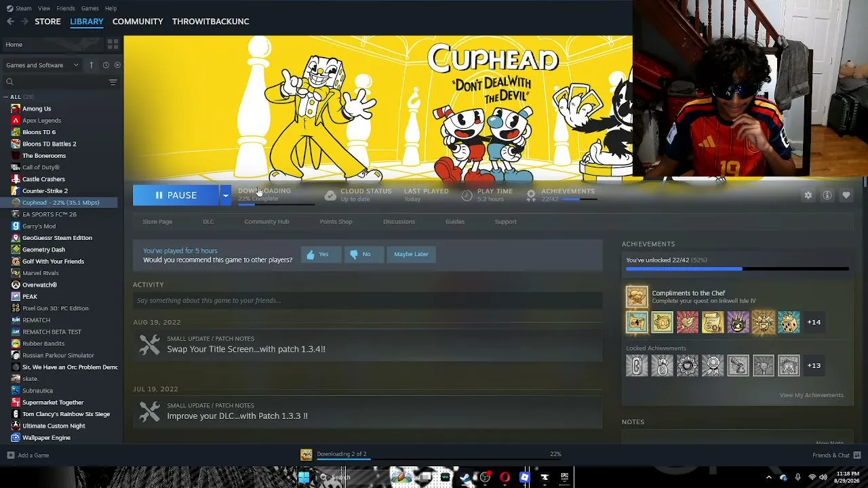
Task: Open the Points Shop link
Action: point(336,222)
